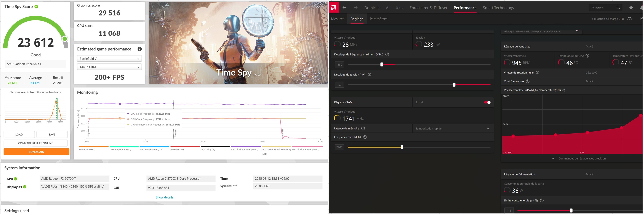Open the Temporisation rapide memory latency dropdown
The image size is (644, 214).
[452, 128]
